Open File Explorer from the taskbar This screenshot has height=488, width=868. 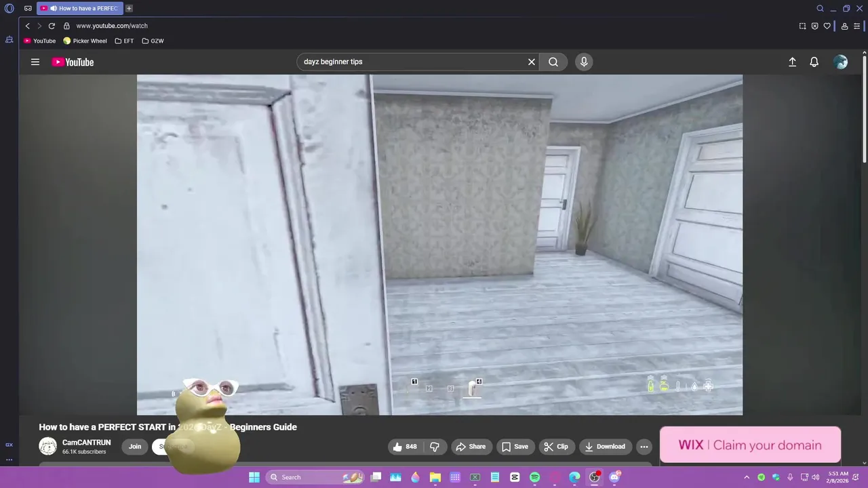pyautogui.click(x=435, y=477)
